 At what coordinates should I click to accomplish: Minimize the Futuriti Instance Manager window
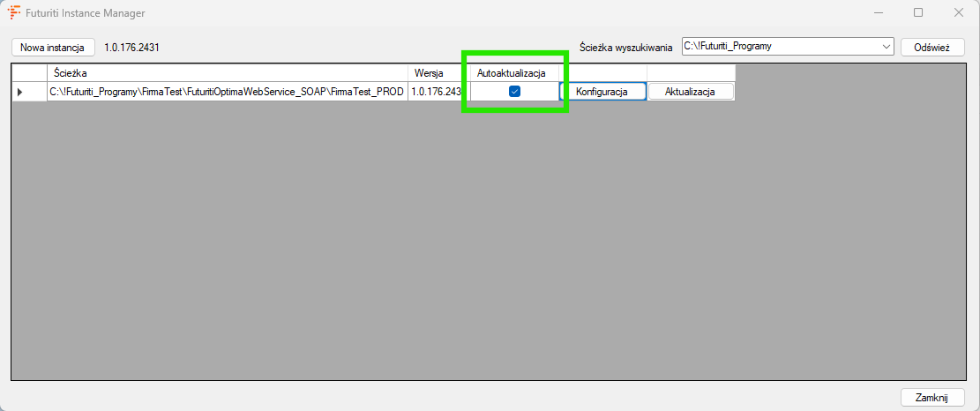879,13
